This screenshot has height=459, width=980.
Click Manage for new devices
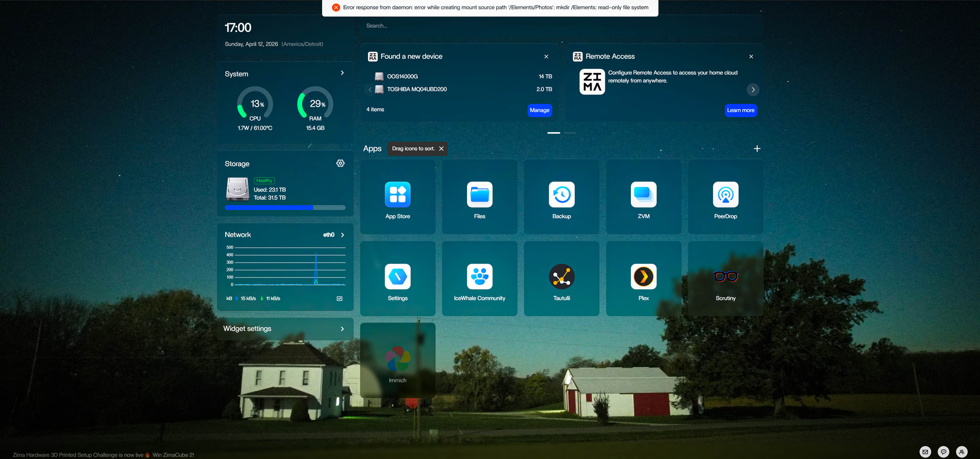tap(539, 110)
